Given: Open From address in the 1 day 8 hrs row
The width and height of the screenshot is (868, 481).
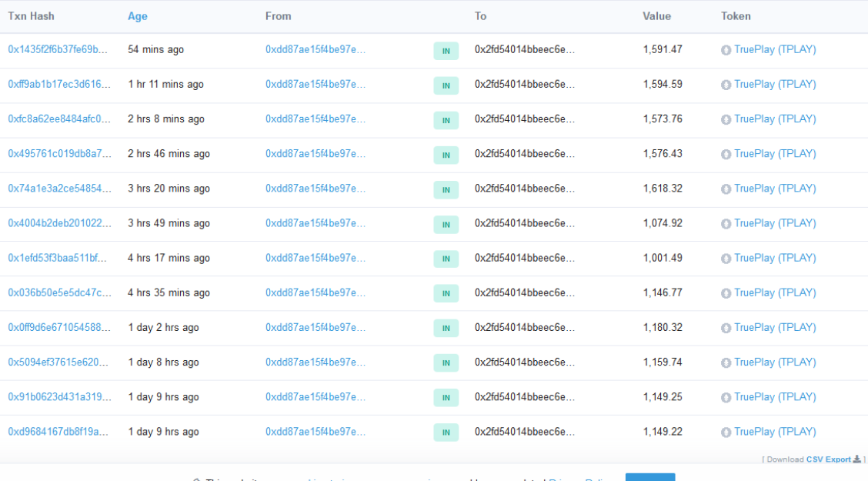Looking at the screenshot, I should (x=315, y=362).
